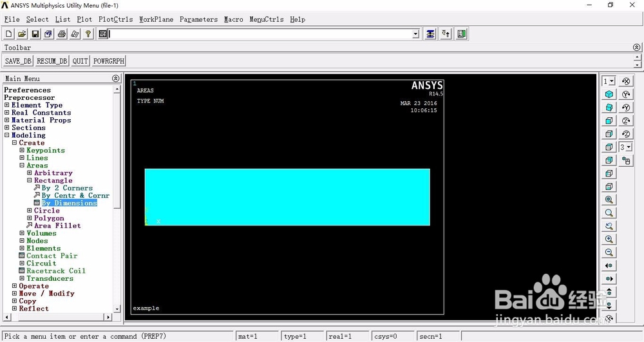Screen dimensions: 644x342
Task: Switch to Right view
Action: pos(609,134)
